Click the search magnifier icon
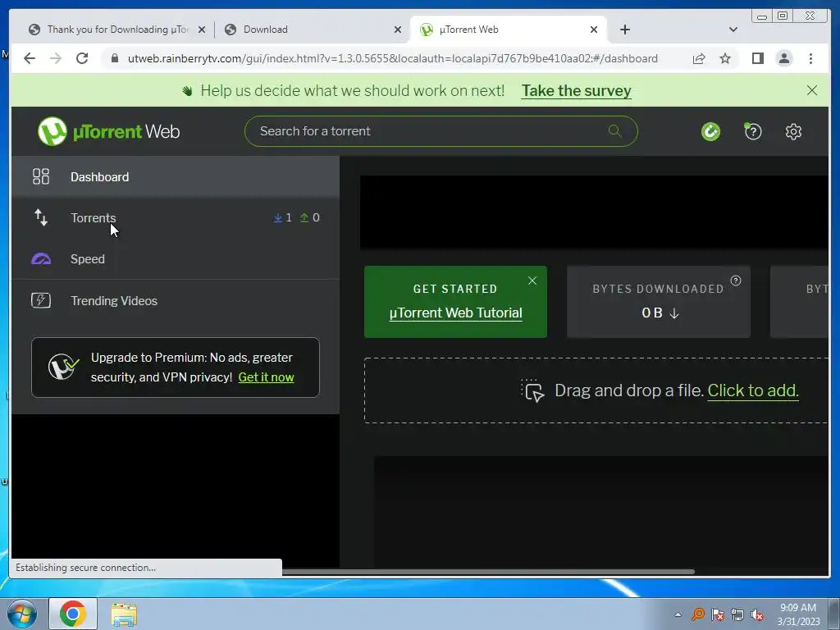This screenshot has height=630, width=840. (x=614, y=130)
